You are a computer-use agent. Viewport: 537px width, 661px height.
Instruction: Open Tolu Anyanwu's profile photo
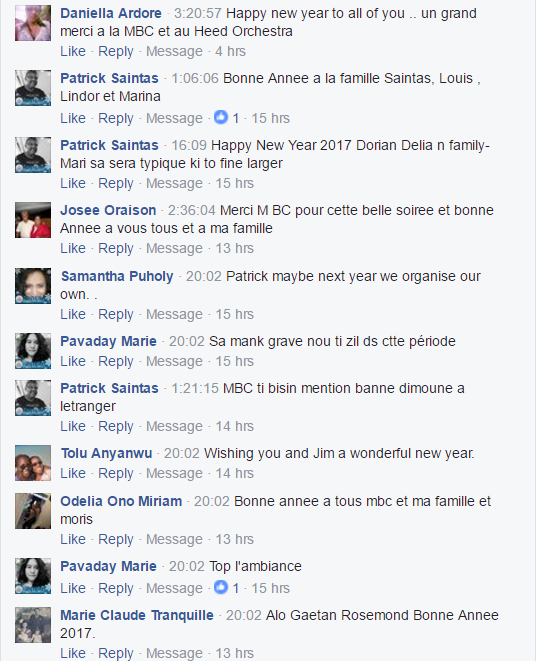[33, 463]
